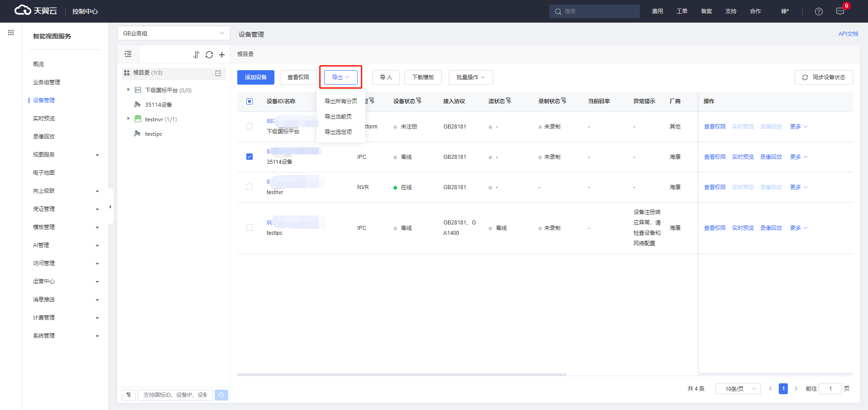Screen dimensions: 868x410
Task: Click the filter icon beside device search box
Action: pos(129,395)
